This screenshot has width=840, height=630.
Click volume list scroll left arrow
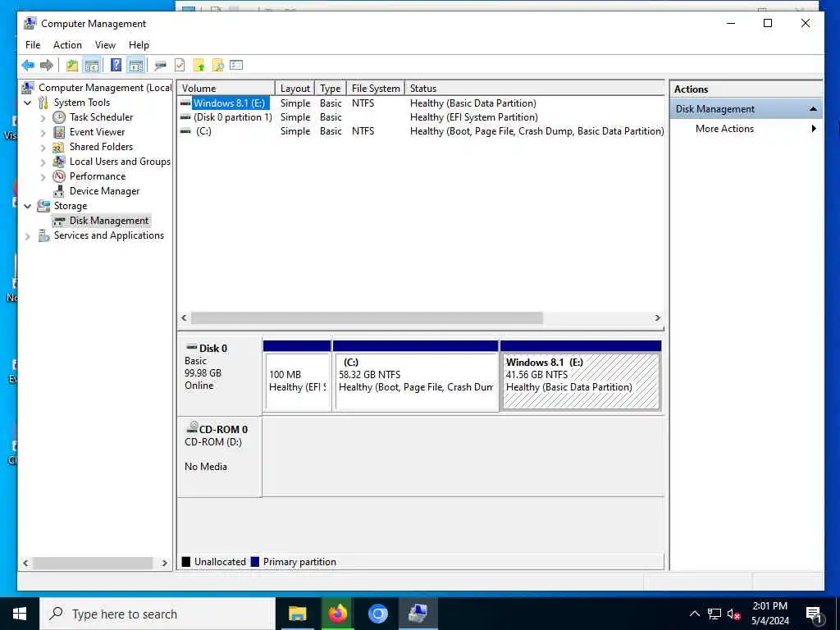tap(184, 318)
